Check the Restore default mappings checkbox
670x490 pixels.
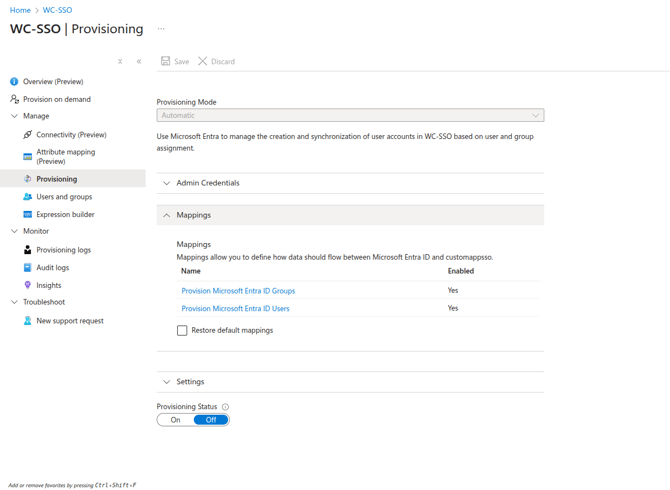[x=182, y=330]
